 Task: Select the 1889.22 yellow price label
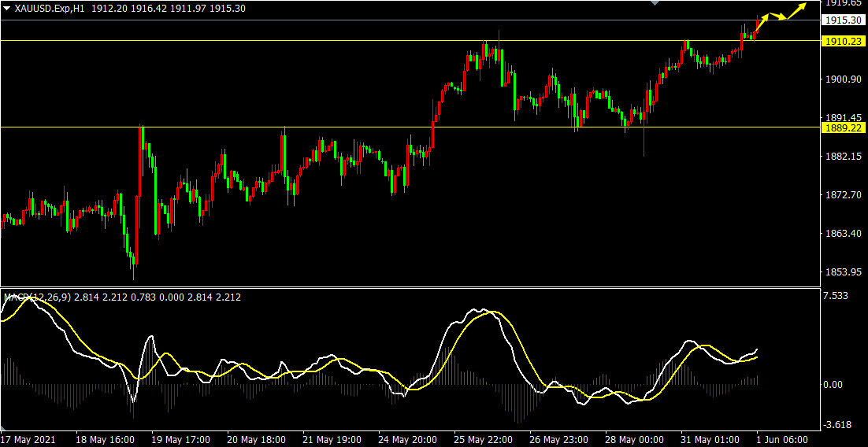click(842, 127)
